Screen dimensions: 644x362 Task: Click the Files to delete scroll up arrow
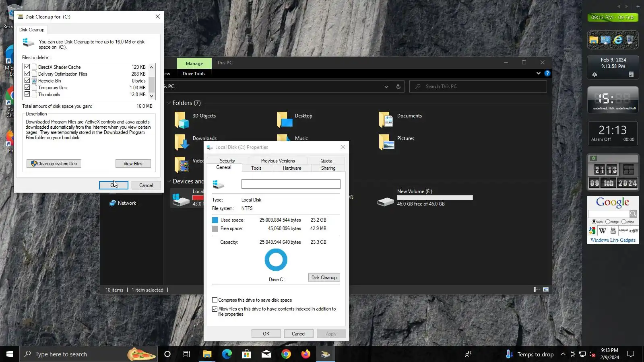pos(152,67)
